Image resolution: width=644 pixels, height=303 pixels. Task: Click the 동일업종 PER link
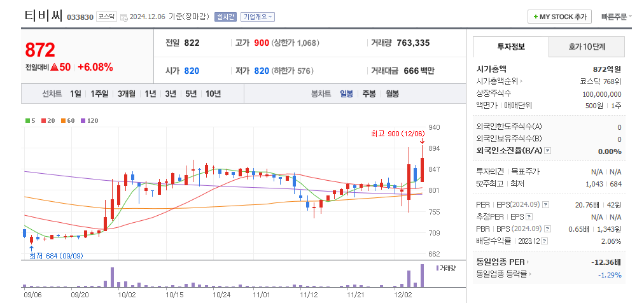(501, 262)
